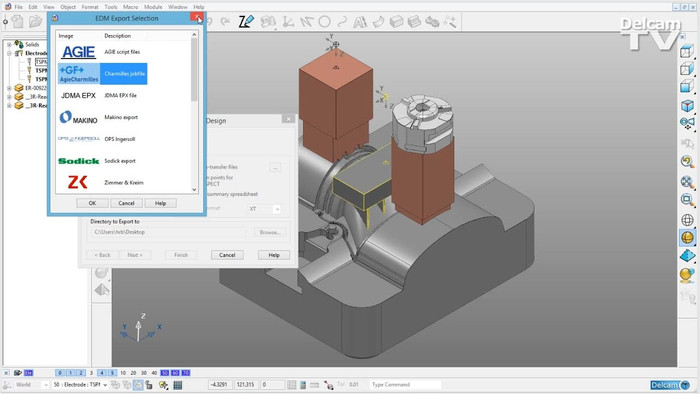Image resolution: width=700 pixels, height=394 pixels.
Task: Expand the Solids tree node
Action: (9, 45)
